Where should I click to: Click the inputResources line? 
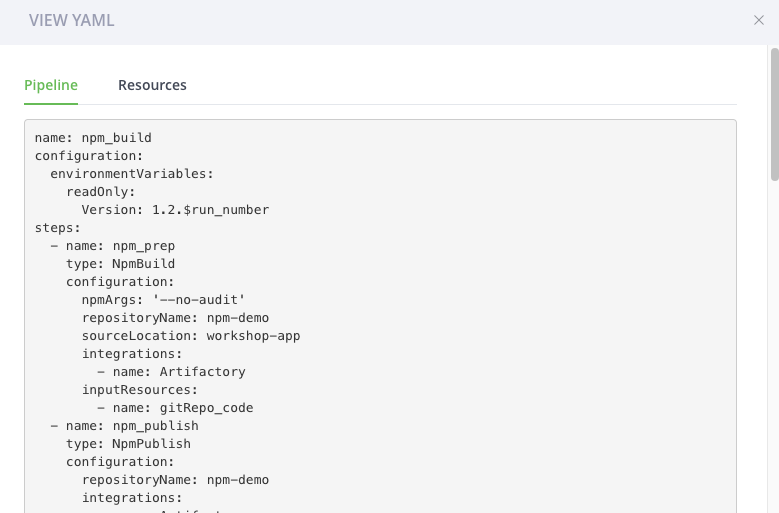(140, 390)
